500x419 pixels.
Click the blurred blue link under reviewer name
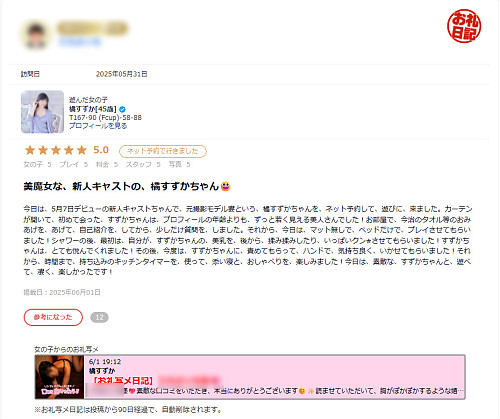point(80,42)
